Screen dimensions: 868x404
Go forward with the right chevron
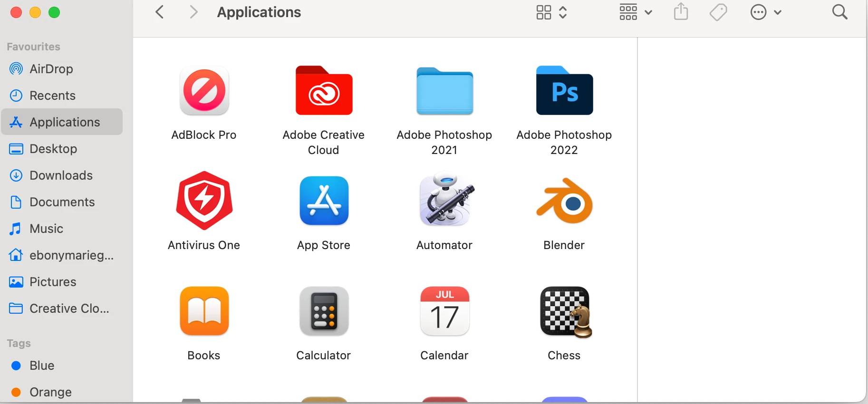pyautogui.click(x=193, y=12)
